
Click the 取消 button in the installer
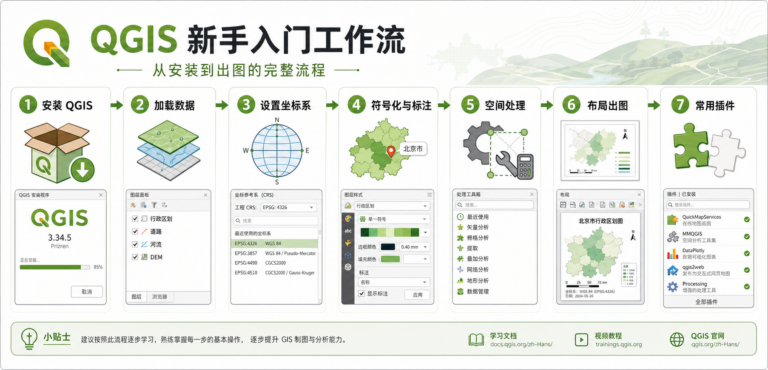coord(87,292)
